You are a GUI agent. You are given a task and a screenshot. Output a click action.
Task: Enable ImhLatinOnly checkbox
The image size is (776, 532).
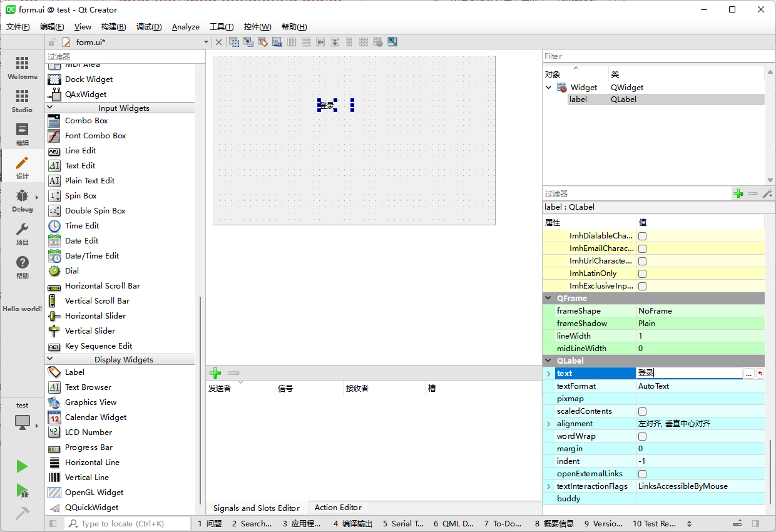[x=642, y=274]
